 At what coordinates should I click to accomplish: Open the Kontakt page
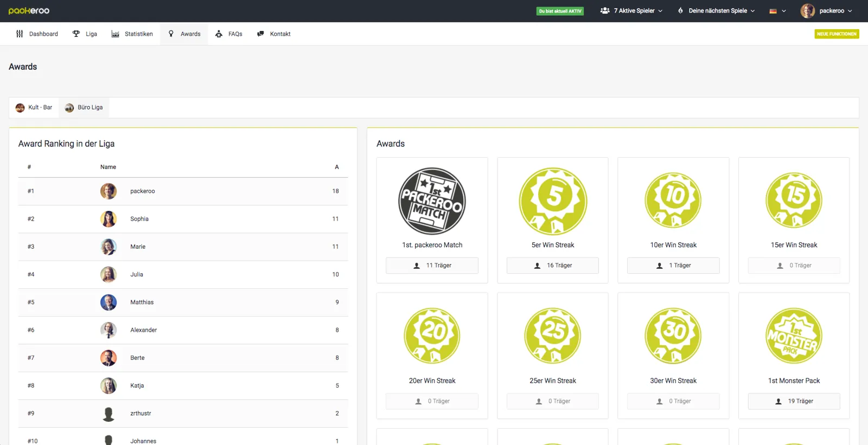point(273,34)
